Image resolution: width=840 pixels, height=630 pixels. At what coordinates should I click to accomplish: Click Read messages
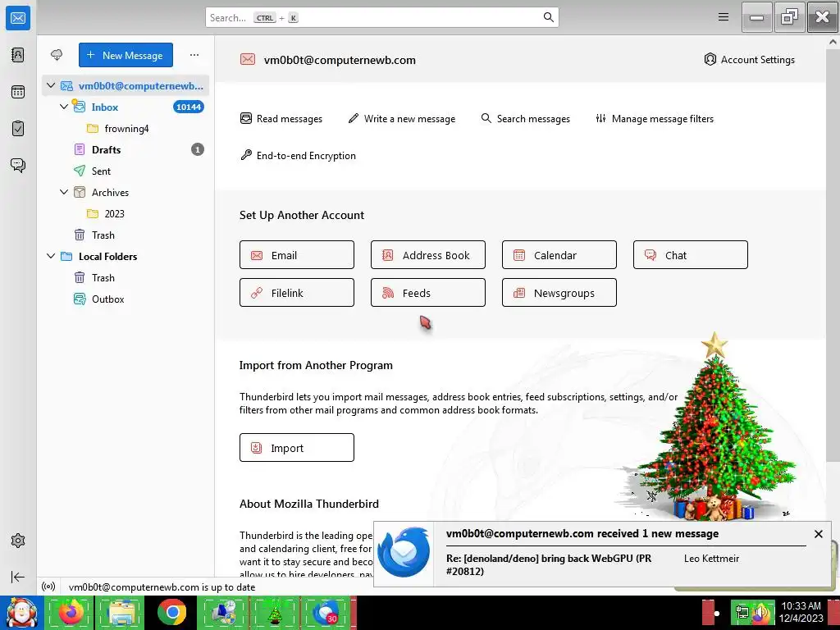[x=281, y=118]
